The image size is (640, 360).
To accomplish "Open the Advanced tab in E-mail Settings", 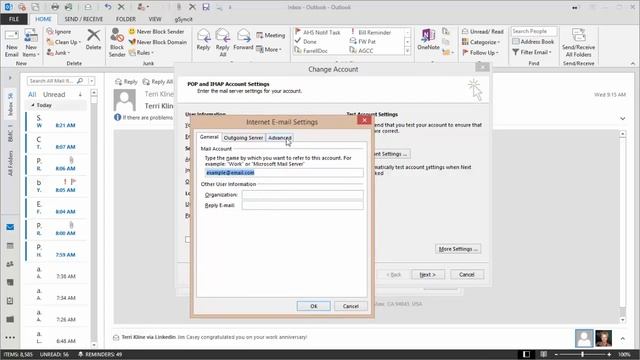I will [280, 138].
